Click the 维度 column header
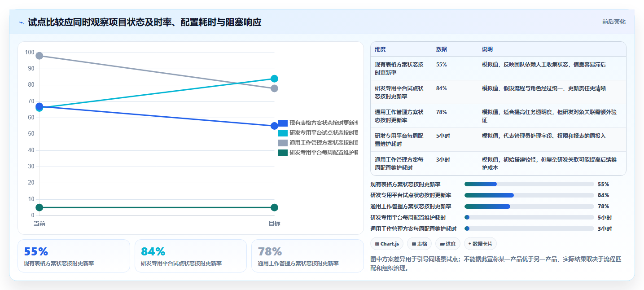644x290 pixels. (380, 49)
